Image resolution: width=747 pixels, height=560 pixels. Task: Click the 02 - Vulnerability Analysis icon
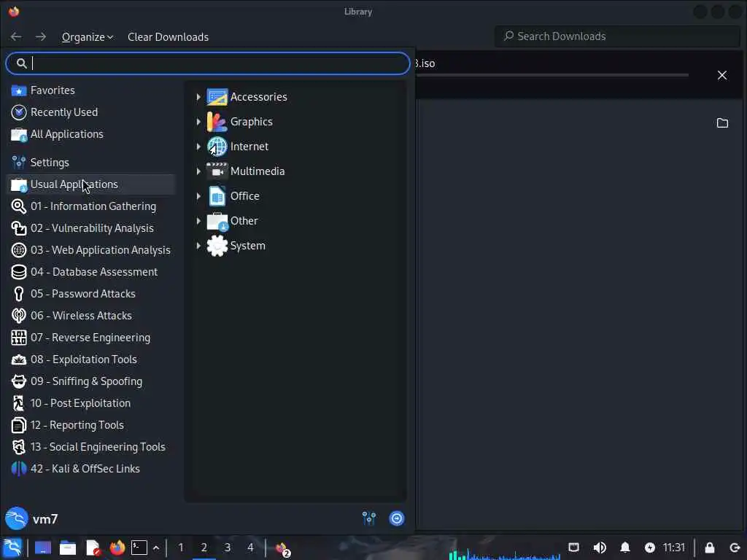coord(18,228)
